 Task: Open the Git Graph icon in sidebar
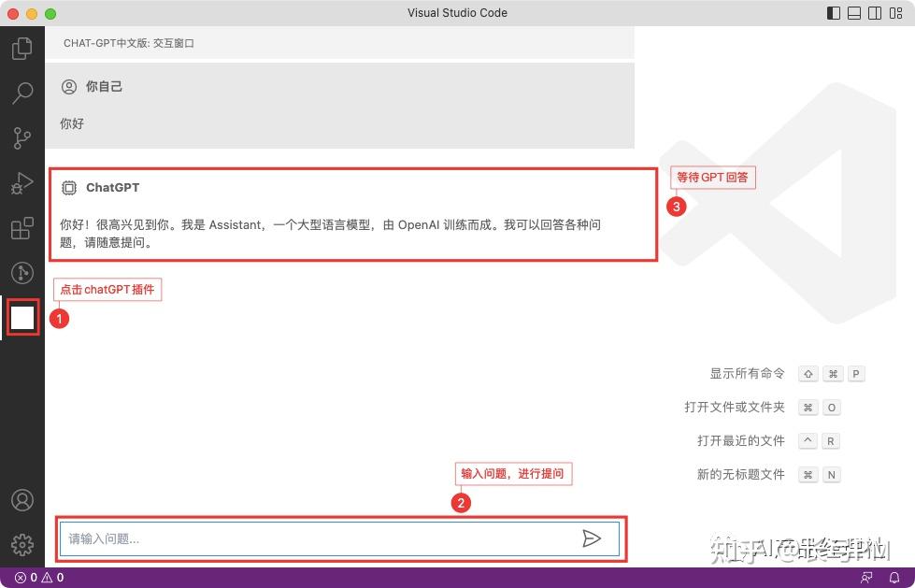coord(22,273)
